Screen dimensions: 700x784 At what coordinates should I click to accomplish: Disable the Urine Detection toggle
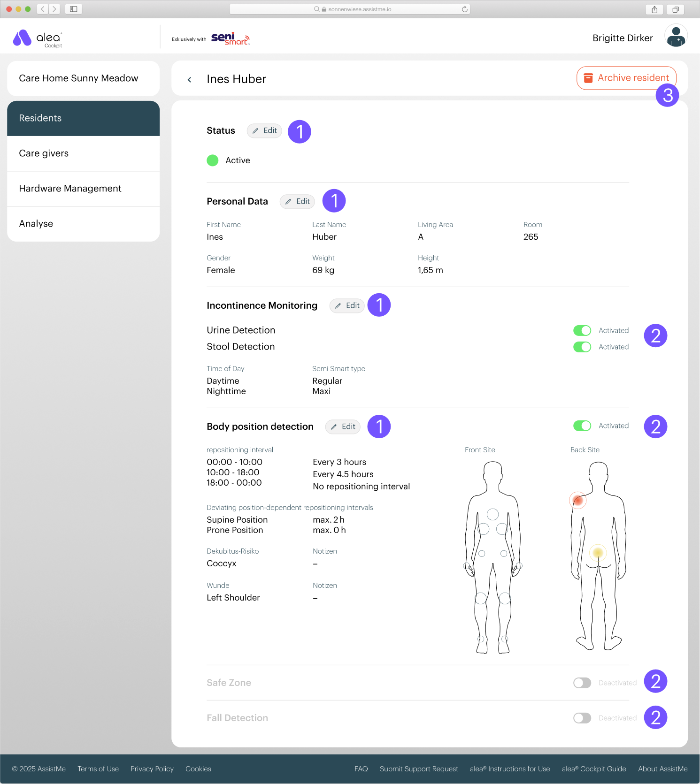click(x=582, y=331)
